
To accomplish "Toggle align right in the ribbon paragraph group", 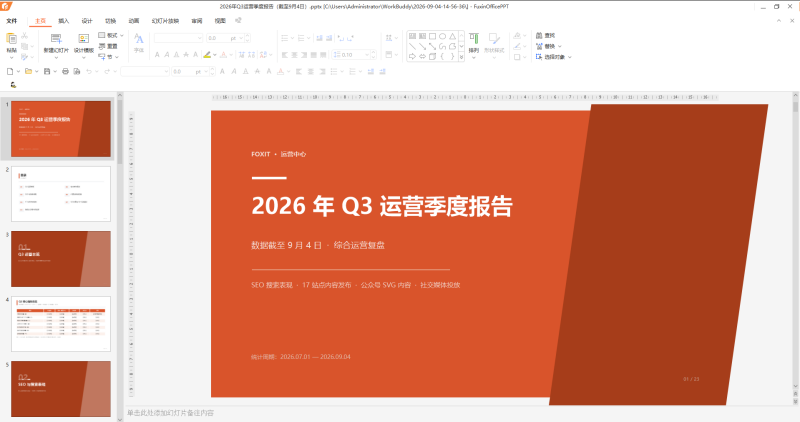I will pos(304,55).
